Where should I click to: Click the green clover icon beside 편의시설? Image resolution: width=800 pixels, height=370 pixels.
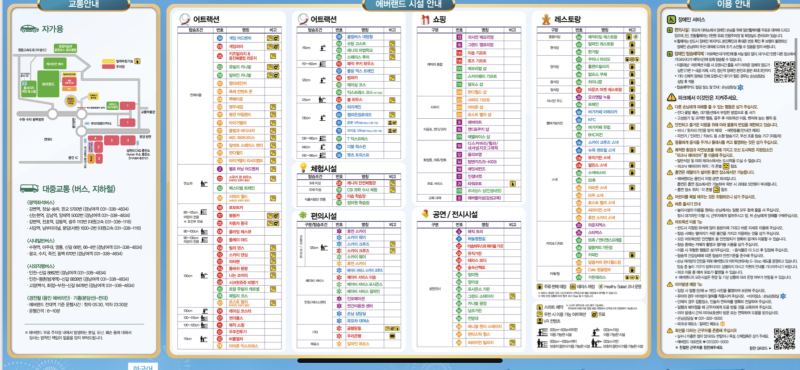303,216
